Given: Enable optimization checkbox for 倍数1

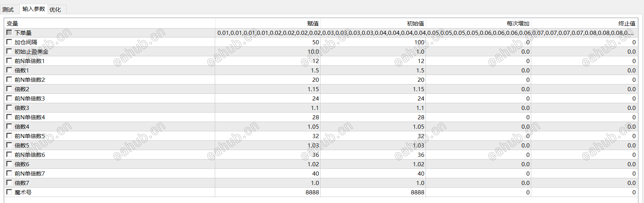Looking at the screenshot, I should 9,70.
